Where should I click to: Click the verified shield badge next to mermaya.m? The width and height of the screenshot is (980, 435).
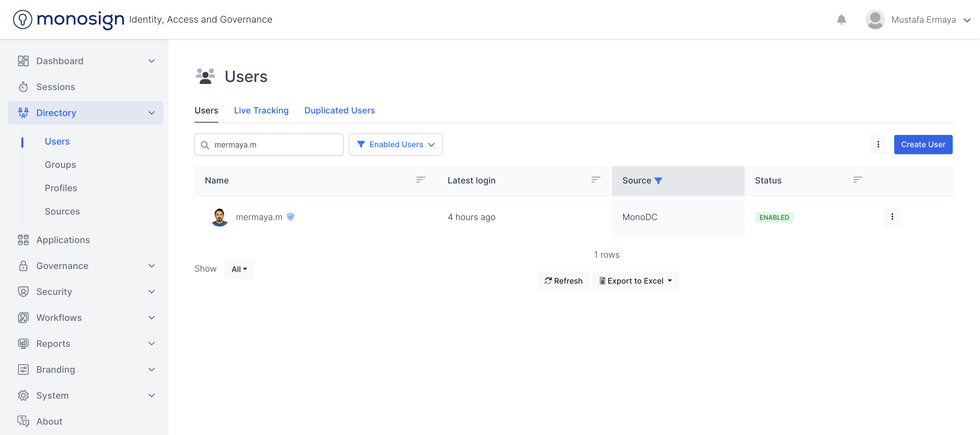(x=291, y=217)
